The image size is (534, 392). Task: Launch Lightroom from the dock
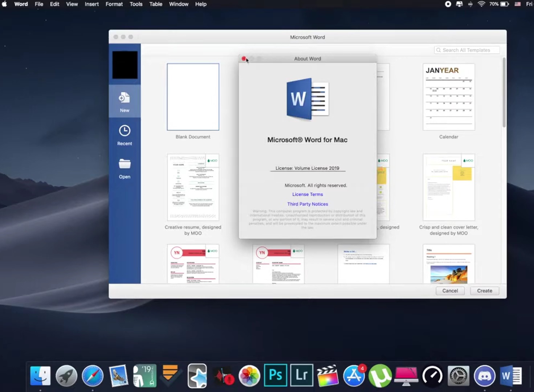(302, 375)
